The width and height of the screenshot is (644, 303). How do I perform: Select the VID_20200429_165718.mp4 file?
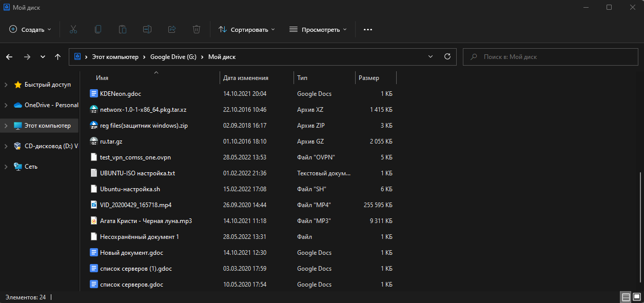click(135, 205)
